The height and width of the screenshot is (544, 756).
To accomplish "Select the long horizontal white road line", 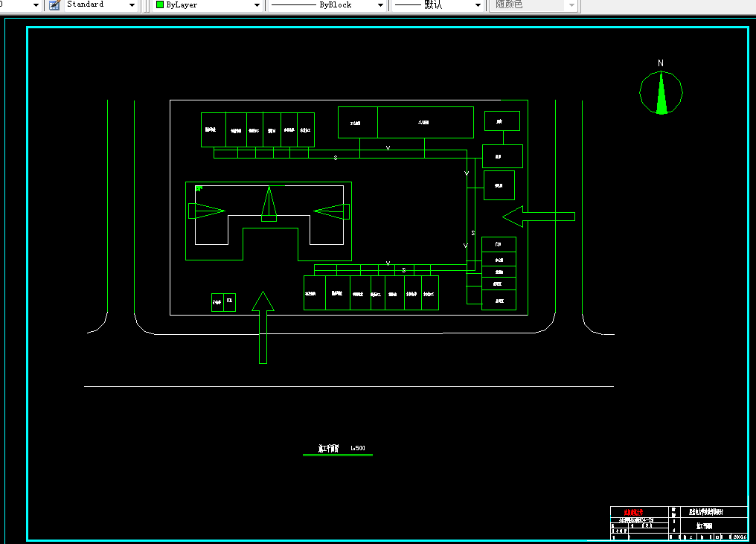I will pos(349,386).
